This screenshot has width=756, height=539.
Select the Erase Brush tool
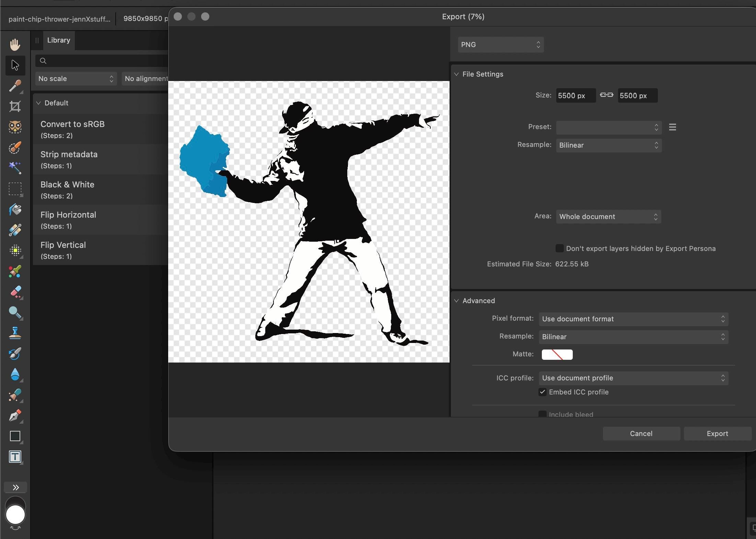point(15,292)
